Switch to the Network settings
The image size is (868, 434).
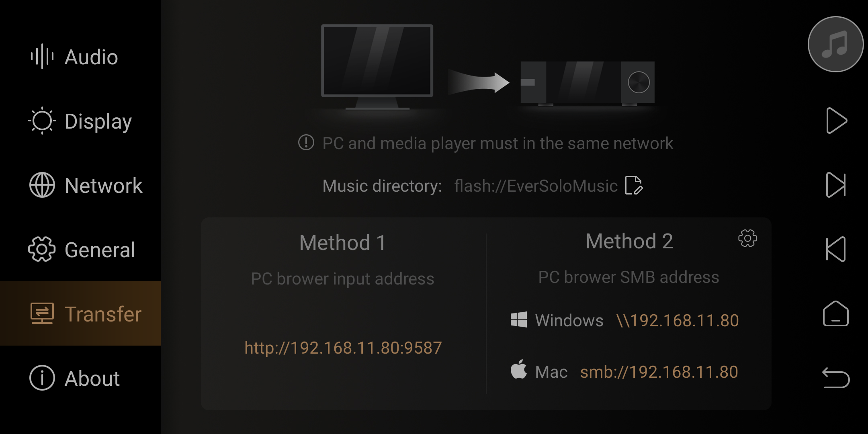tap(80, 185)
